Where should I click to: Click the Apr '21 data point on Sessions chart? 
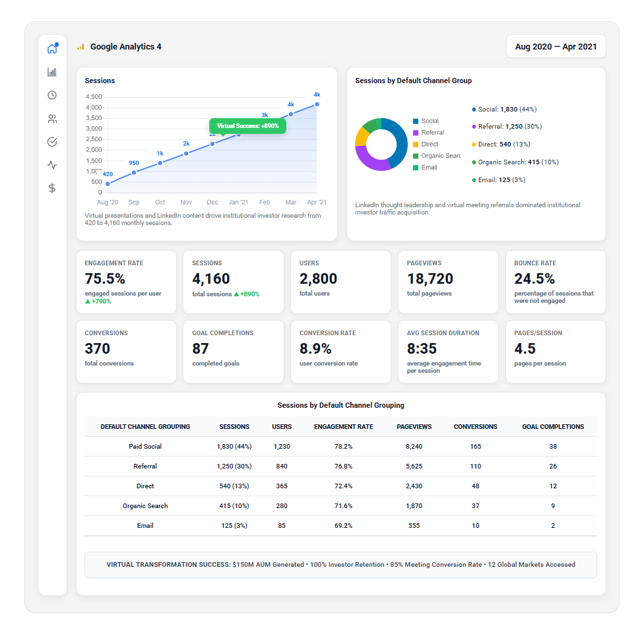pyautogui.click(x=317, y=104)
